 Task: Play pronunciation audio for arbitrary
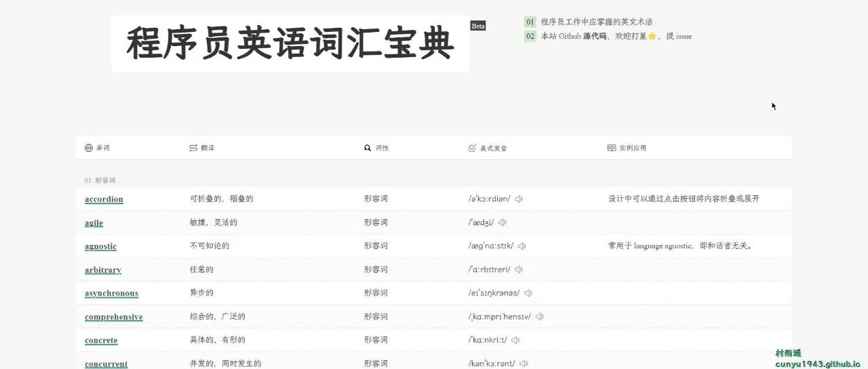[519, 269]
